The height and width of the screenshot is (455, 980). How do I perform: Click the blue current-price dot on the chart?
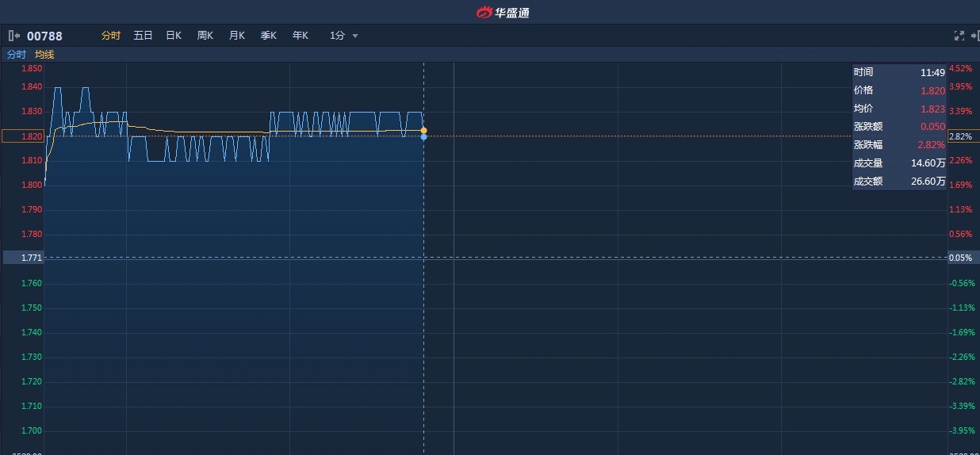(423, 137)
